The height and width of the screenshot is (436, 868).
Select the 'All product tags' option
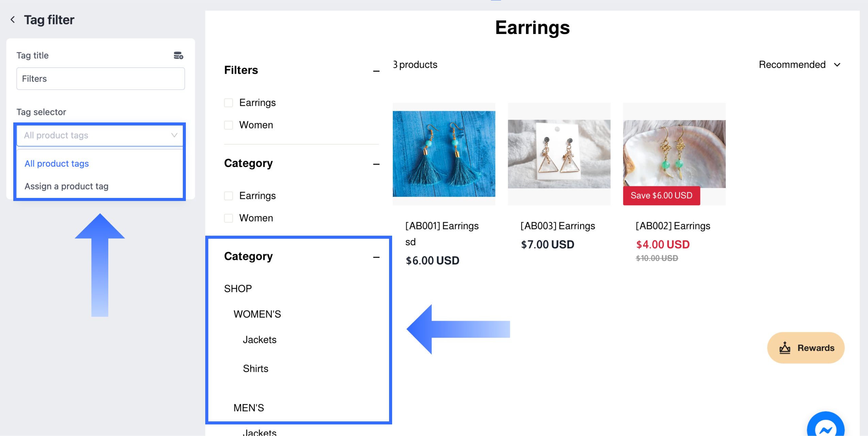(57, 164)
